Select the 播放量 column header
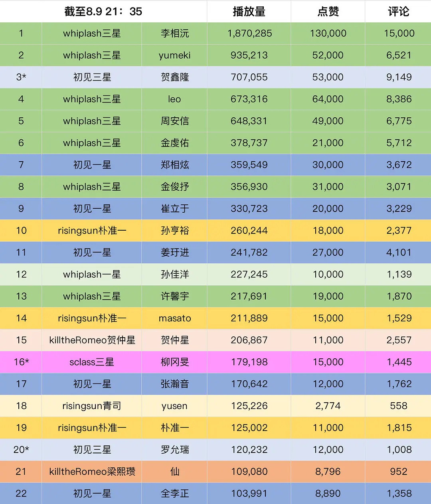 click(x=249, y=12)
